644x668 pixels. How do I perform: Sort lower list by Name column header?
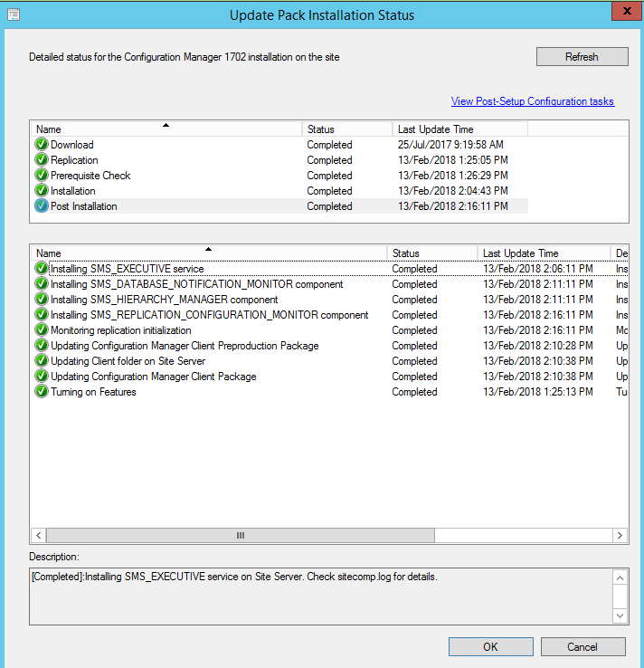[x=209, y=253]
